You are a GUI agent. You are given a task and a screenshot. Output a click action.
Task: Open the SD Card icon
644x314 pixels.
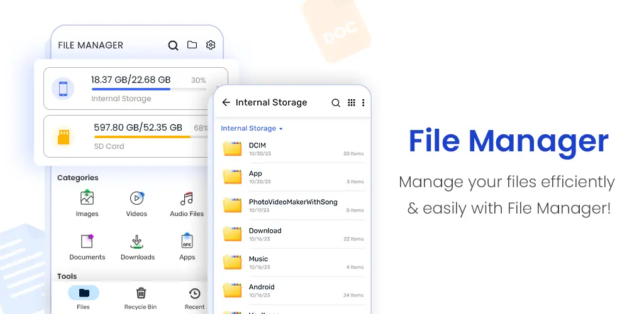coord(64,137)
